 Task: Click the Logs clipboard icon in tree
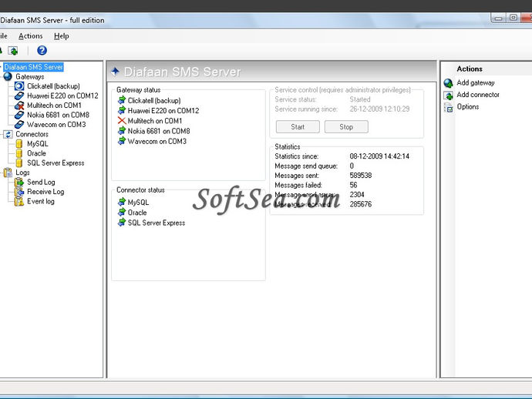point(8,173)
